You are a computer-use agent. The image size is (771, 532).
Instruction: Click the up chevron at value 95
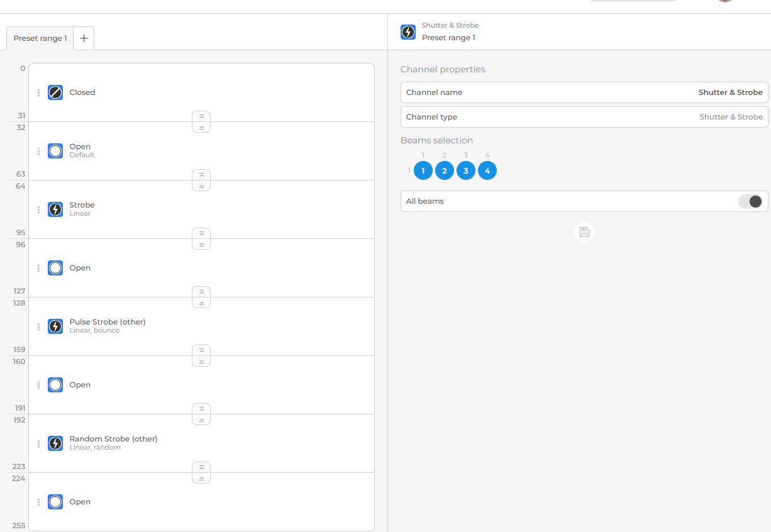click(x=201, y=233)
